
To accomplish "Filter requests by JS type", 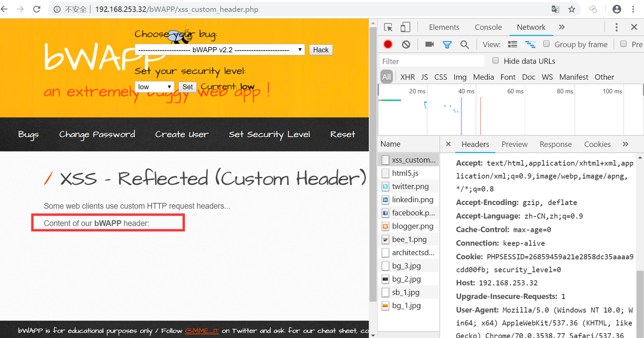I will click(x=424, y=77).
